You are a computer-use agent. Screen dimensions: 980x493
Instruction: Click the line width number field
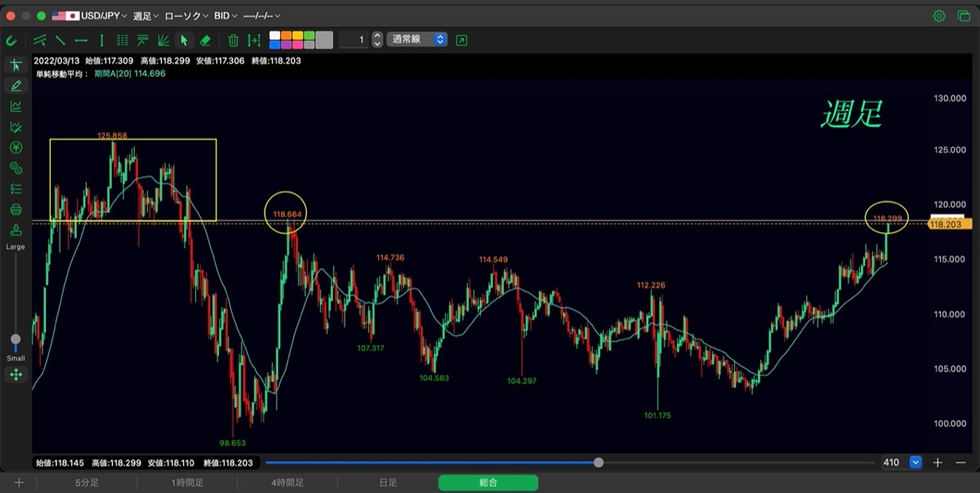click(x=354, y=39)
